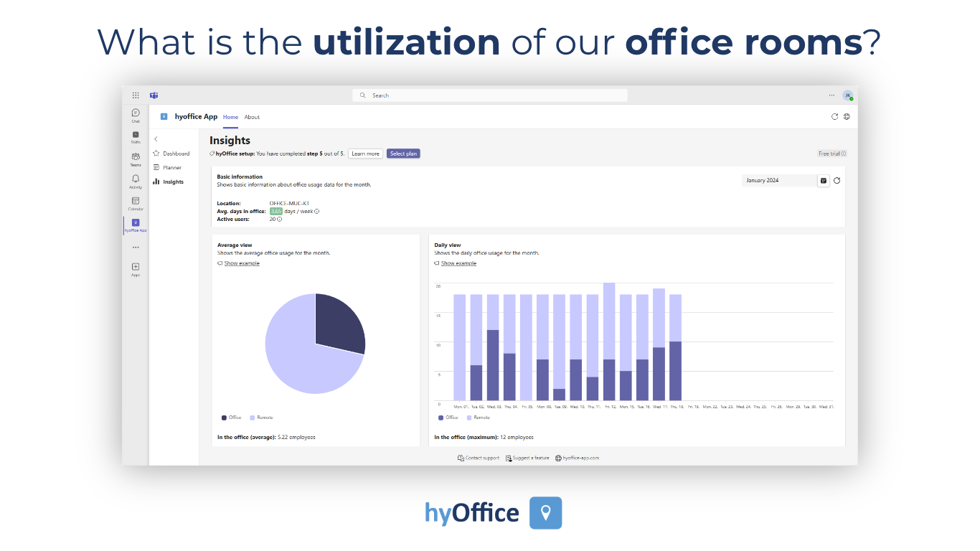Show info for Avg. days in office

(317, 211)
